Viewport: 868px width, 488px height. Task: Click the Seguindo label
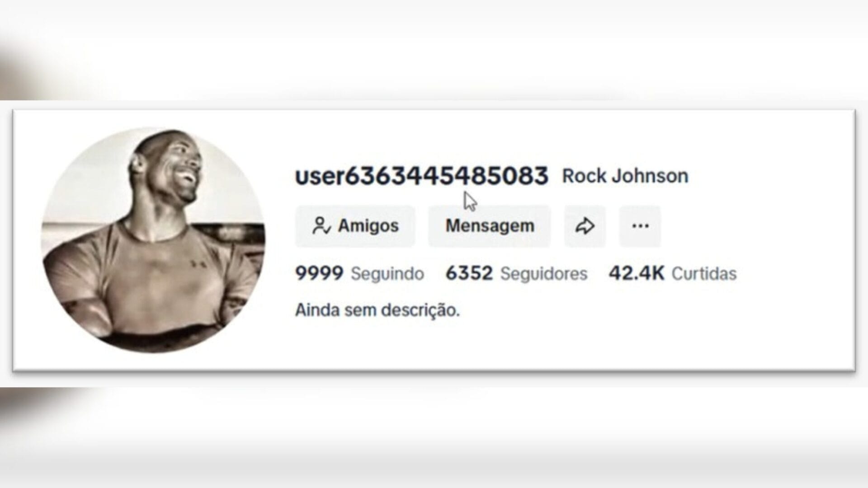(387, 274)
